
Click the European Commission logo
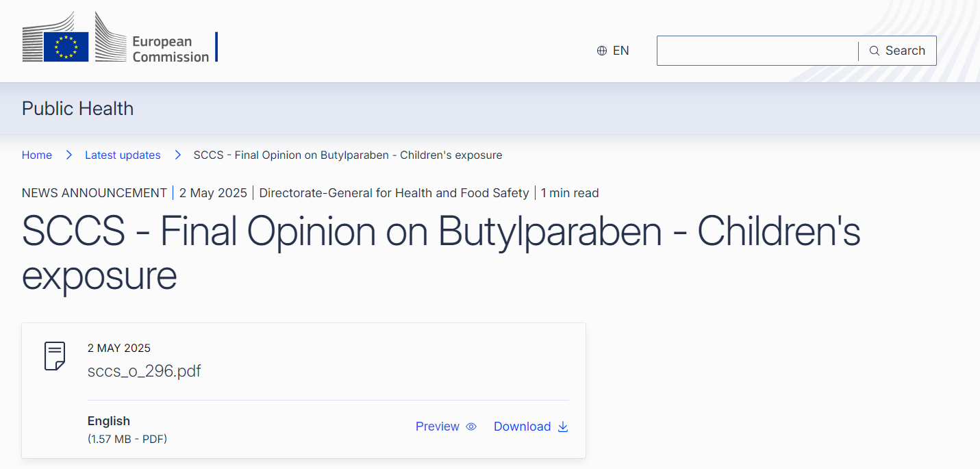tap(116, 38)
